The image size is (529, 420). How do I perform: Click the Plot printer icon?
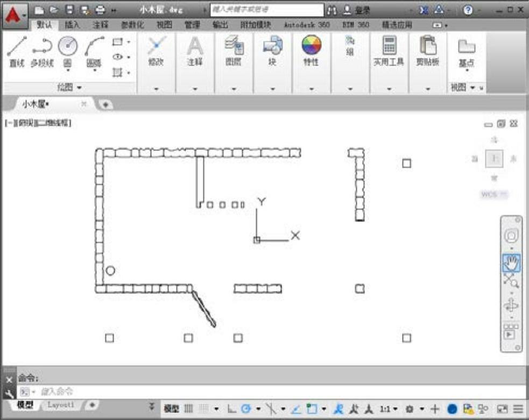point(100,10)
